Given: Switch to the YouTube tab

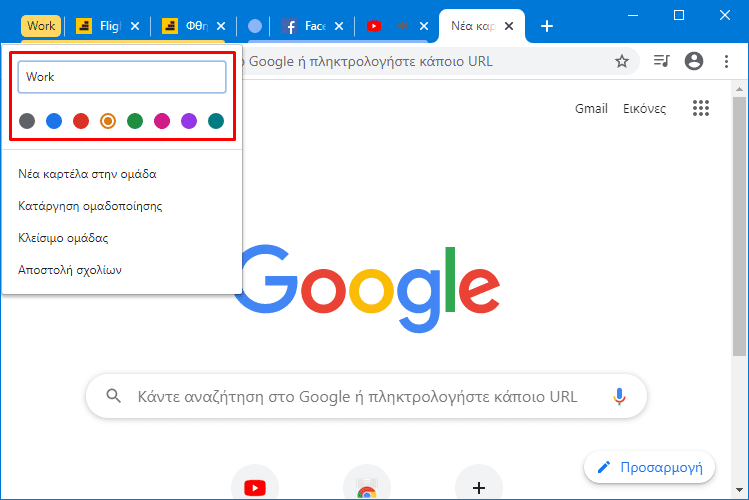Looking at the screenshot, I should 374,26.
